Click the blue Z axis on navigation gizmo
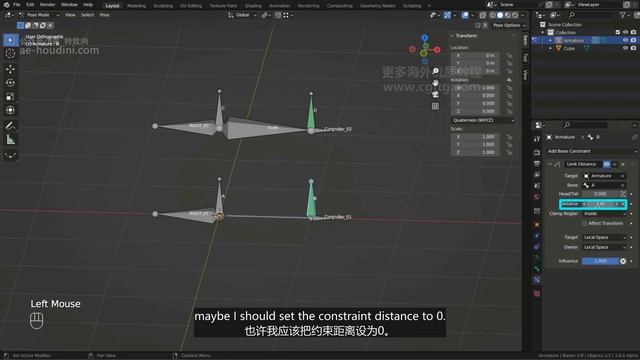Viewport: 640px width, 360px height. [x=424, y=38]
